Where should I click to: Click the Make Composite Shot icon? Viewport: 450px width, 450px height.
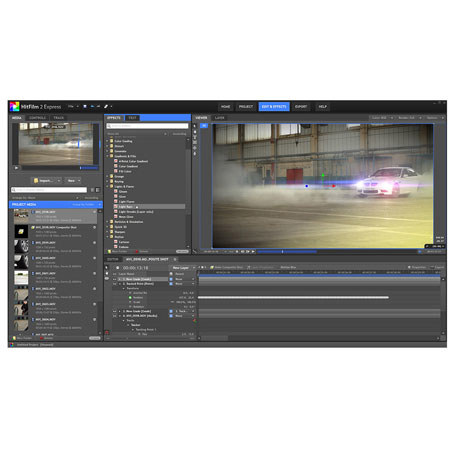pos(212,267)
